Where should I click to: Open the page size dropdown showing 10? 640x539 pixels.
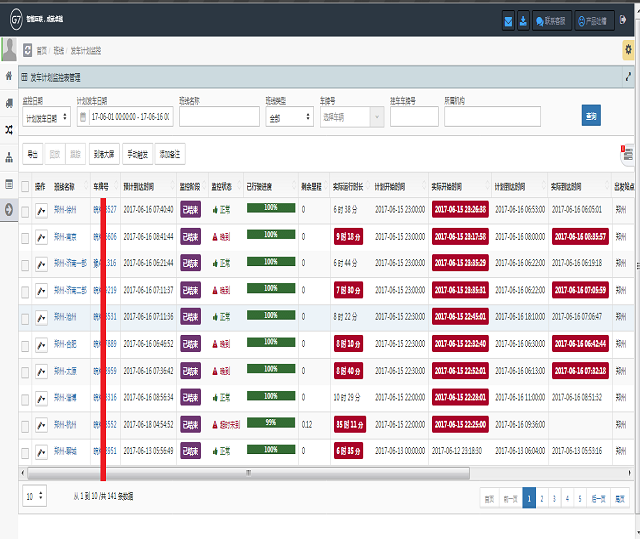tap(34, 496)
